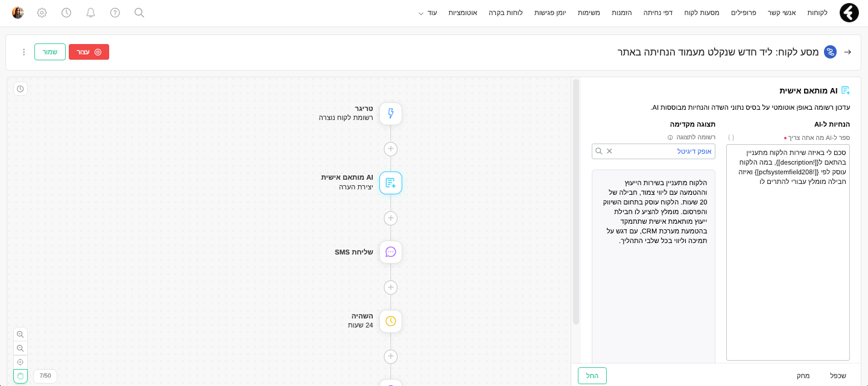This screenshot has height=386, width=868.
Task: Click the AI preview result text box
Action: coord(653,266)
